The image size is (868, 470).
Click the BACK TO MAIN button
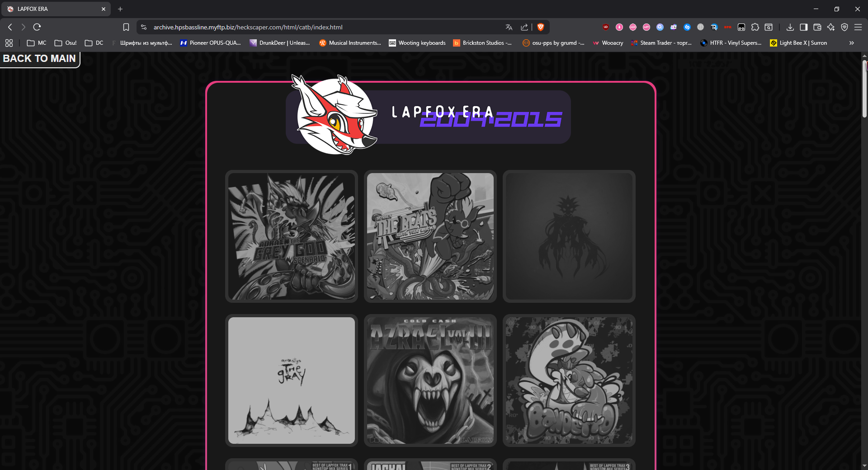(39, 59)
